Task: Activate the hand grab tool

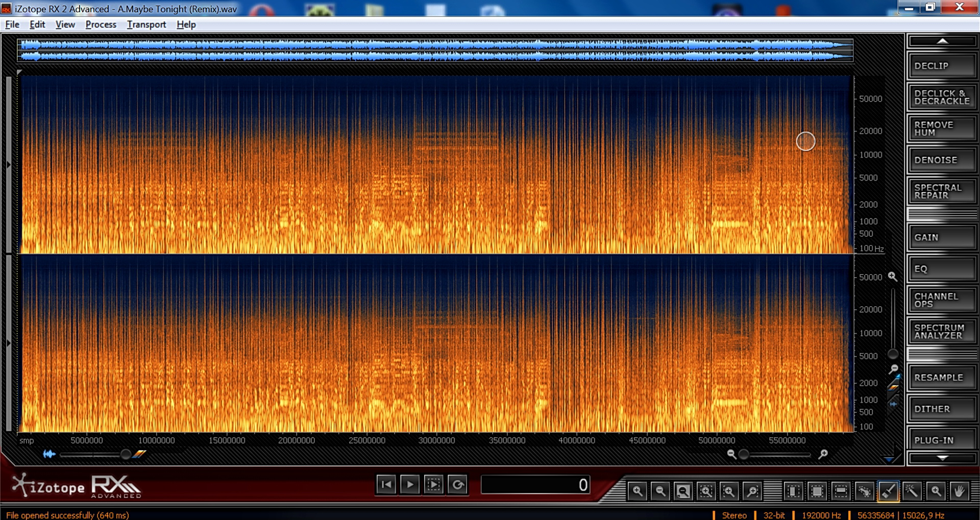Action: tap(959, 491)
